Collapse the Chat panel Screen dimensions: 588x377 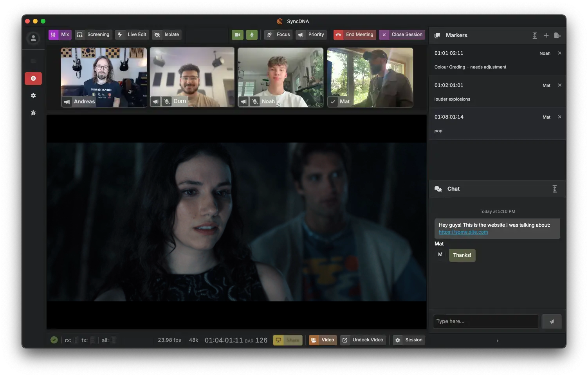pos(555,189)
